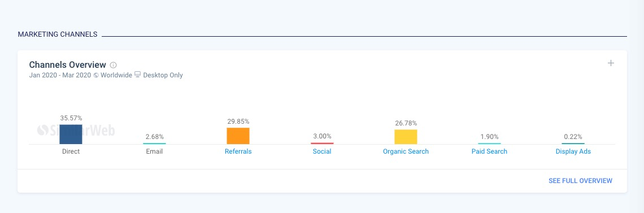The image size is (644, 213).
Task: Open the Paid Search channel link
Action: point(489,151)
